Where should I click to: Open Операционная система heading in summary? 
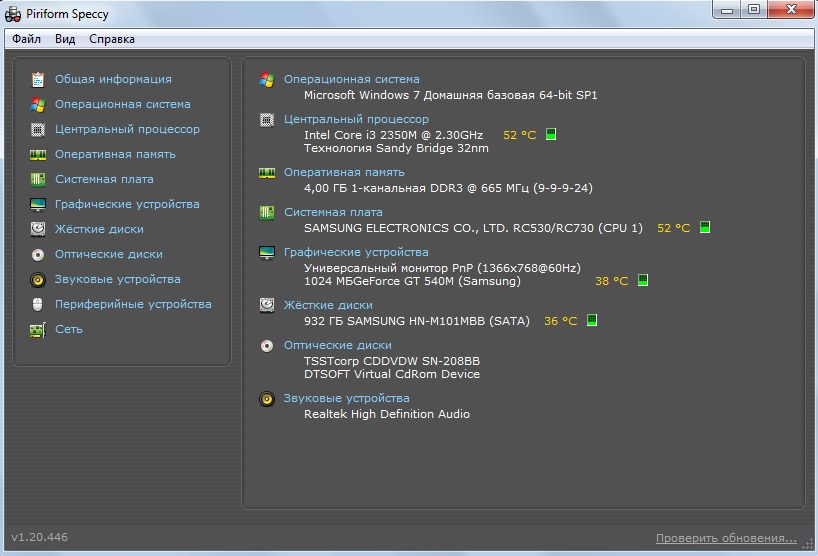[x=352, y=79]
